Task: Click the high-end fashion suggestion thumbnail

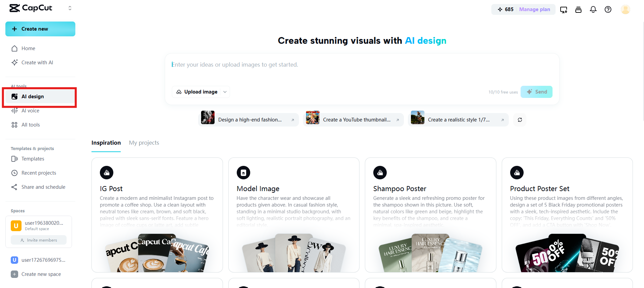Action: coord(208,117)
